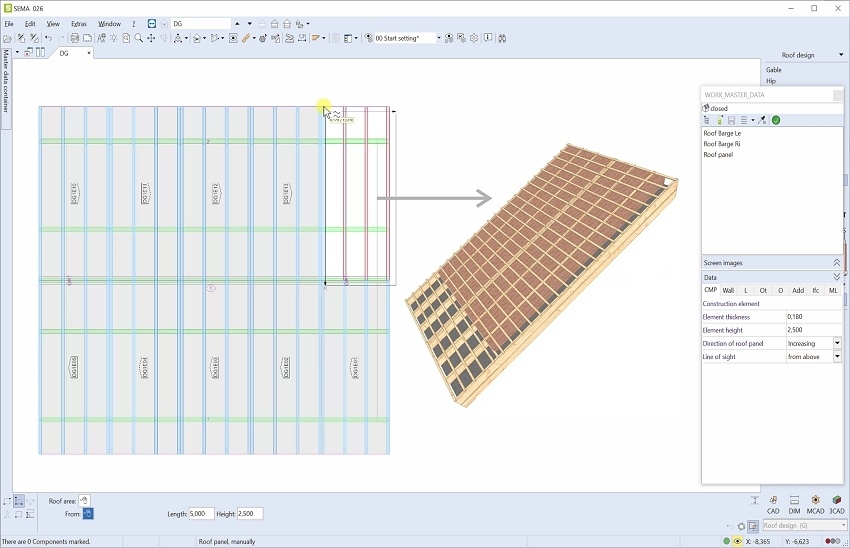Click the eye view icon in toolbar
The width and height of the screenshot is (850, 548).
233,38
